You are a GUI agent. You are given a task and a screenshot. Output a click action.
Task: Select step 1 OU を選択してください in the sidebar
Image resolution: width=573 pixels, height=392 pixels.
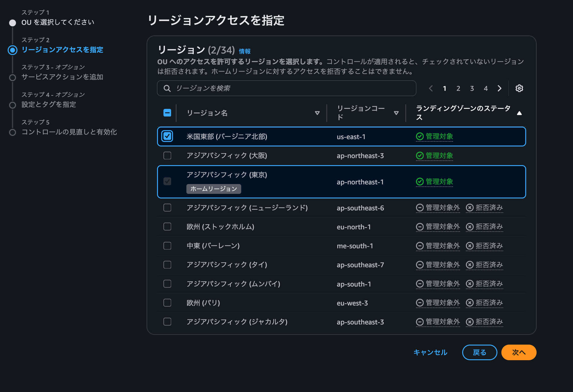pos(58,22)
